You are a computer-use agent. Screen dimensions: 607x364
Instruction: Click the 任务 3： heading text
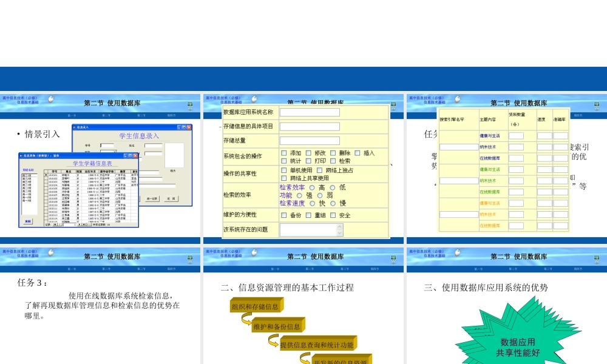click(33, 283)
